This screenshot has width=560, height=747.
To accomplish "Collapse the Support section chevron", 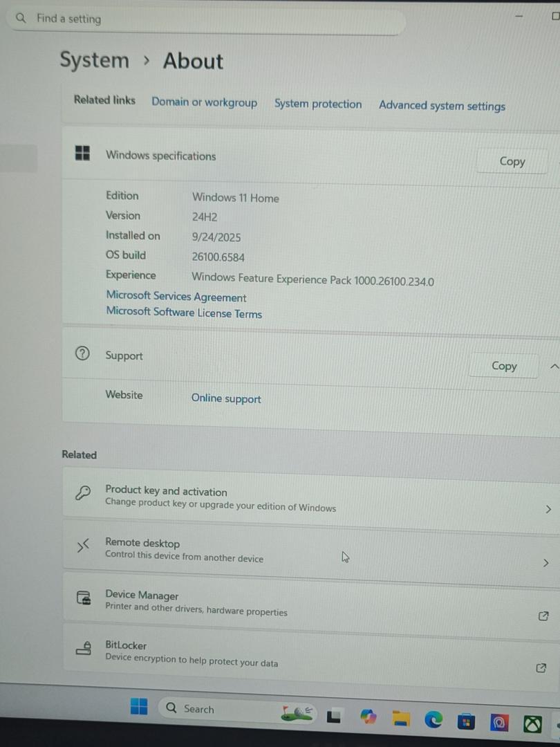I will click(553, 367).
